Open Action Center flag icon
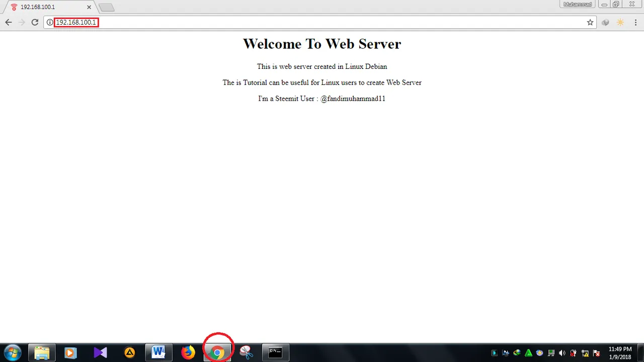This screenshot has width=644, height=362. coord(596,353)
